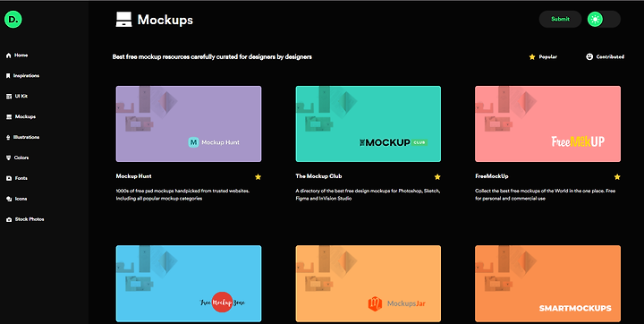Screen dimensions: 644x324
Task: Open the FreeMockUp title link
Action: pos(492,176)
